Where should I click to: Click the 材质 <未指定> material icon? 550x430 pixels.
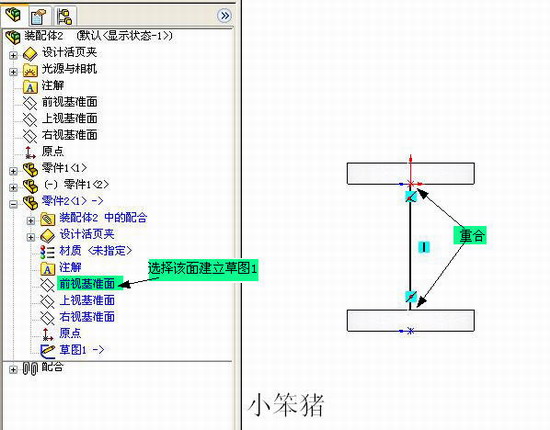(47, 251)
